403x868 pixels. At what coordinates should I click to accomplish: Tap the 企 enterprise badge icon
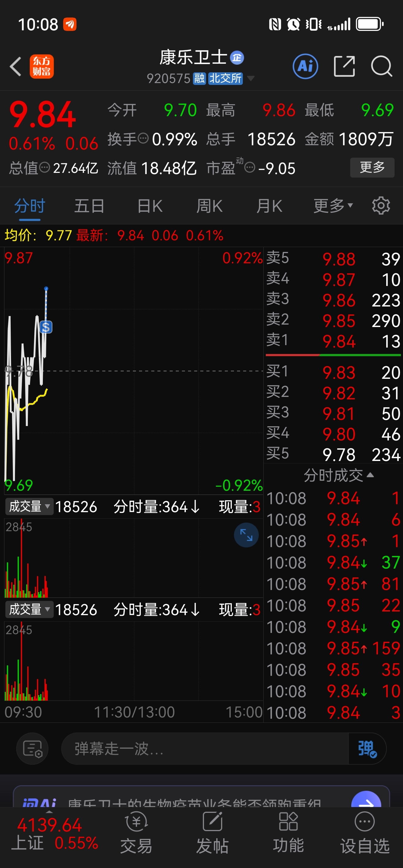tap(237, 58)
